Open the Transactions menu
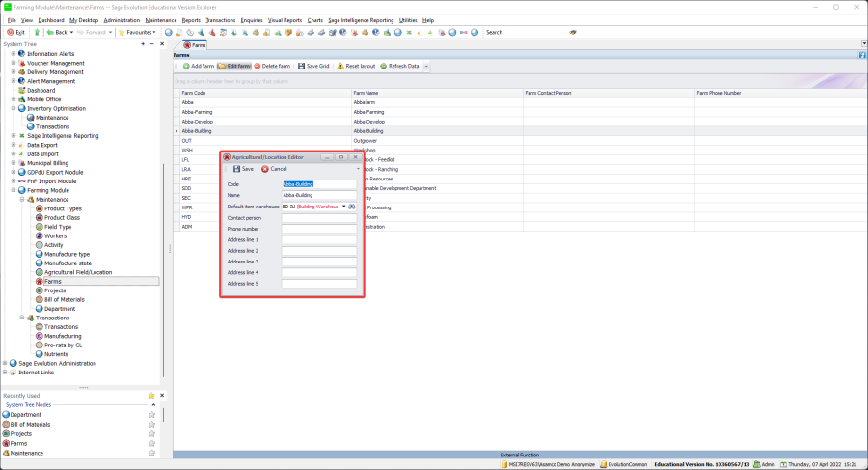Viewport: 868px width, 470px height. click(x=220, y=19)
